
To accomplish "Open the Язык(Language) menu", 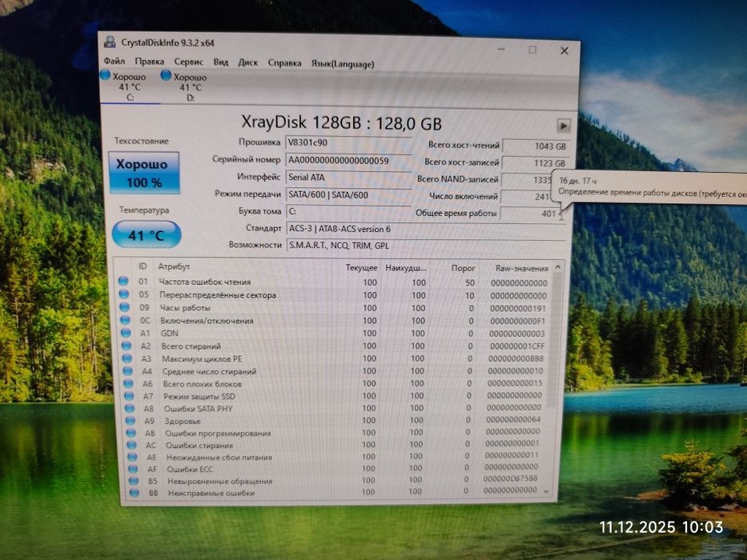I will [x=343, y=64].
